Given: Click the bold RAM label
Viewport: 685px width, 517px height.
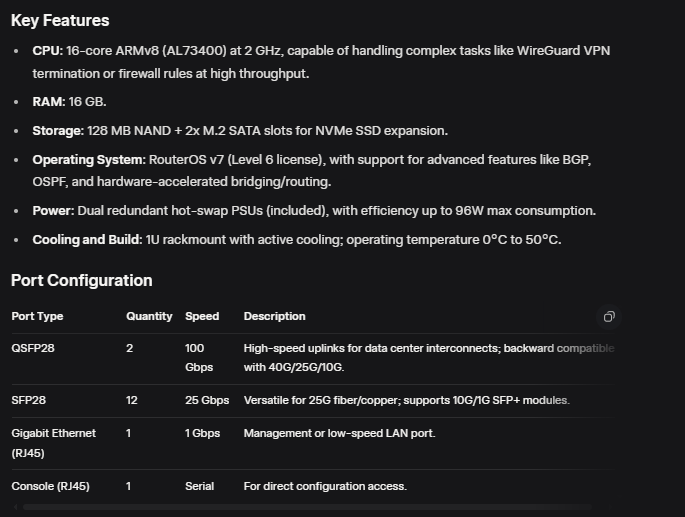Looking at the screenshot, I should click(x=48, y=102).
